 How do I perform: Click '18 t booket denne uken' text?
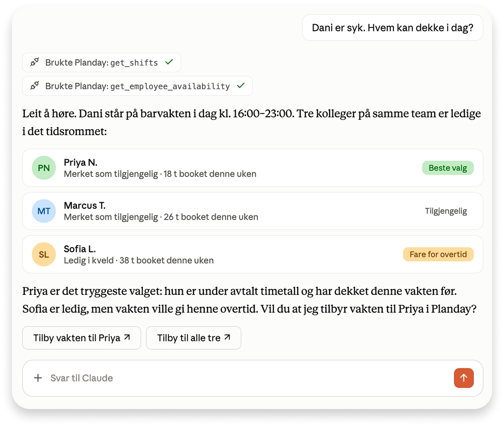pyautogui.click(x=210, y=174)
